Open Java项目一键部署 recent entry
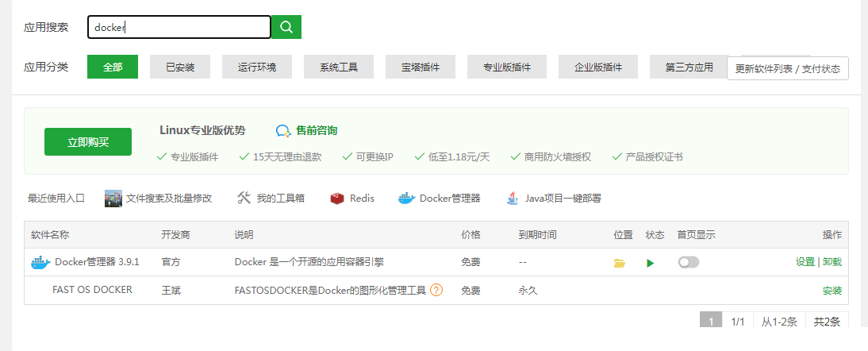Viewport: 868px width, 351px height. (563, 199)
